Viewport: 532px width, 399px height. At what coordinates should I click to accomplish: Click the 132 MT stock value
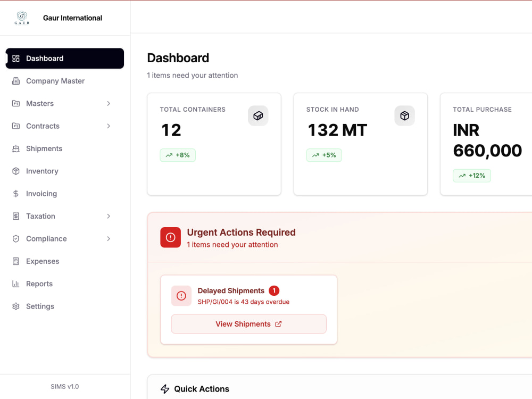point(337,130)
